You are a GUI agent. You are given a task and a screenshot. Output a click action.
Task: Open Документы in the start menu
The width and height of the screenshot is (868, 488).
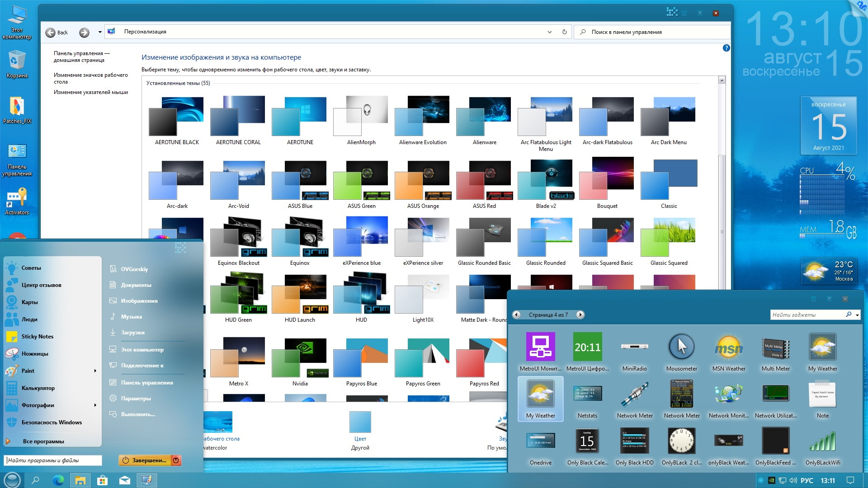coord(136,285)
